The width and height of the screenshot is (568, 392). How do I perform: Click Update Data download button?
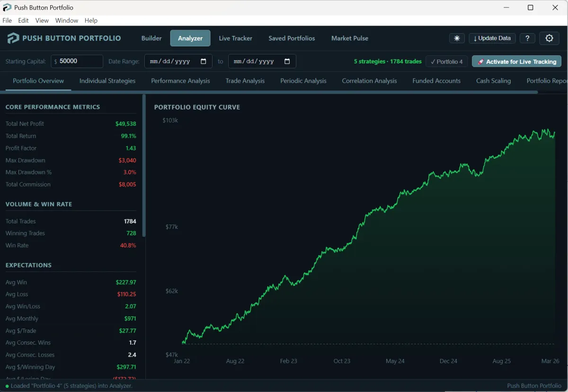click(x=492, y=38)
